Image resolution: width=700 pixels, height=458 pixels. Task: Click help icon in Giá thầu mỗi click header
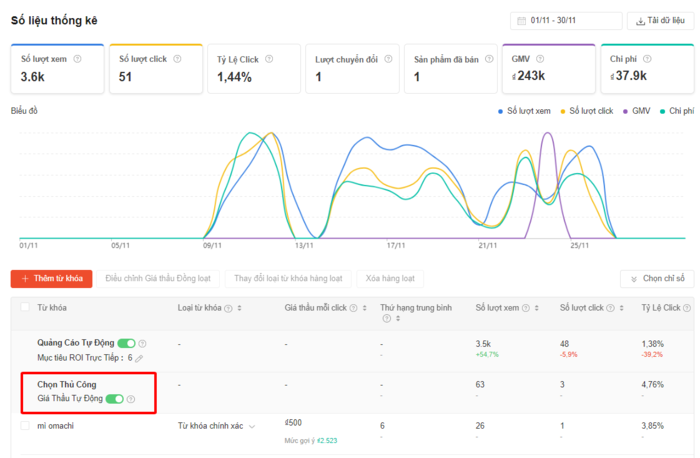[352, 308]
